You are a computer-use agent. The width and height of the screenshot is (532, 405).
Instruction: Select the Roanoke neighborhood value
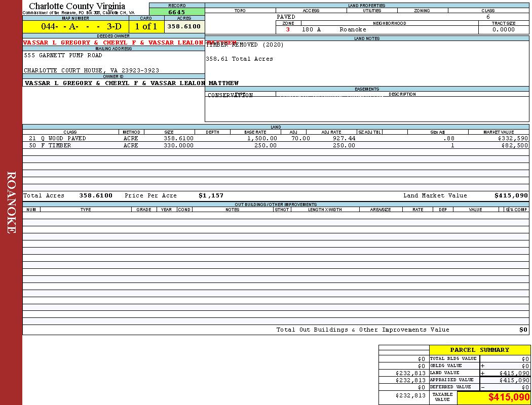(x=353, y=30)
